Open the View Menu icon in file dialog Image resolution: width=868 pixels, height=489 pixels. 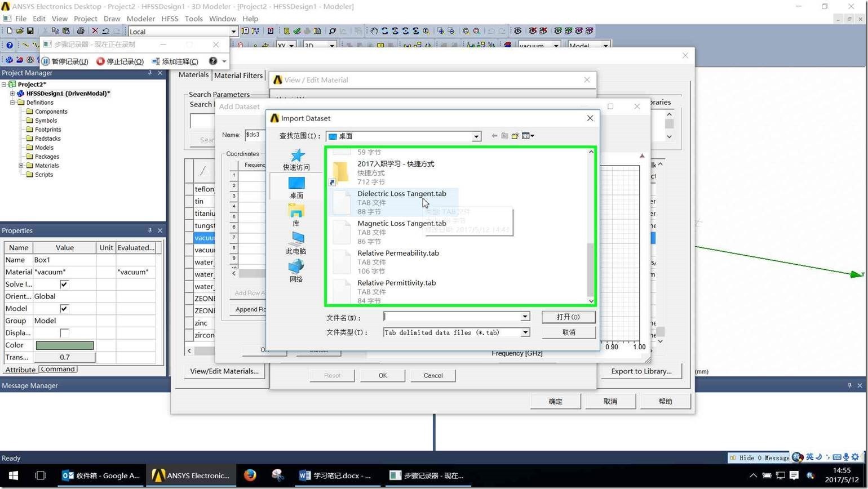pyautogui.click(x=528, y=136)
